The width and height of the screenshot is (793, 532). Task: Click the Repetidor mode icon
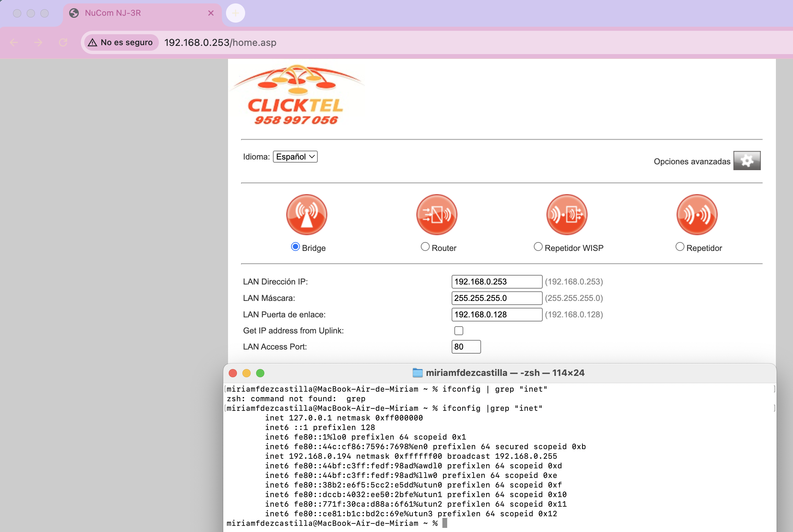pyautogui.click(x=696, y=215)
